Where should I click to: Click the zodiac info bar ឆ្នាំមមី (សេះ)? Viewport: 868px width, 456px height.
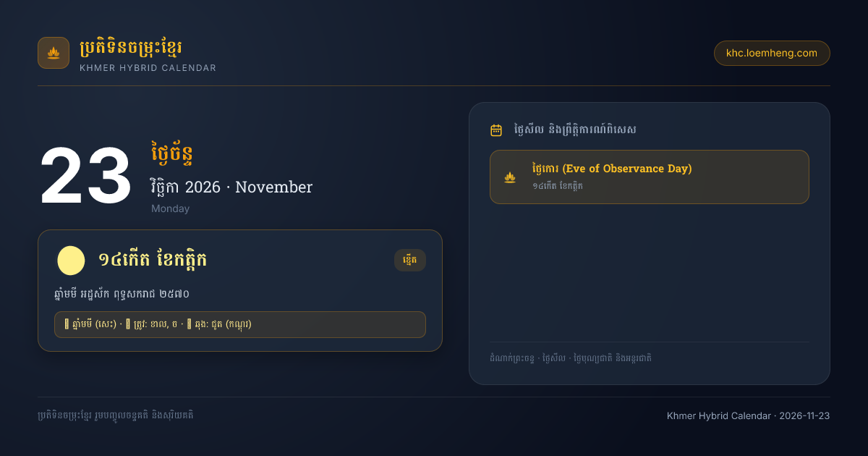point(240,324)
